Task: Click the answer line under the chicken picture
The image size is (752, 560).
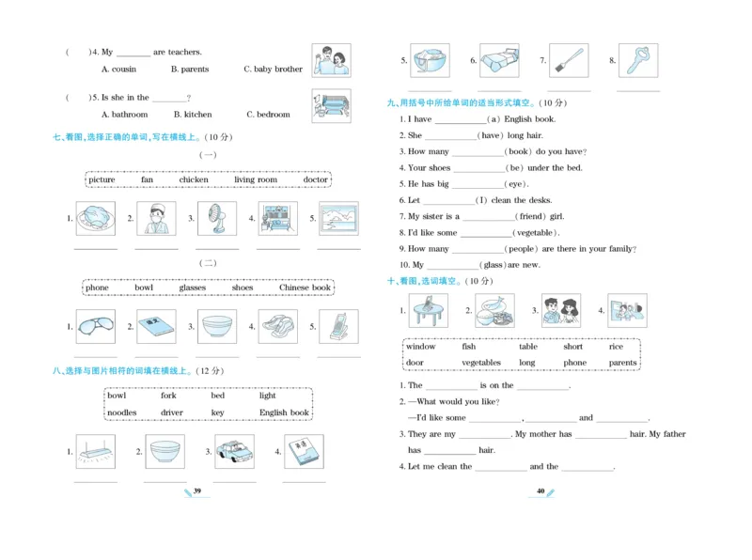Action: click(x=95, y=249)
